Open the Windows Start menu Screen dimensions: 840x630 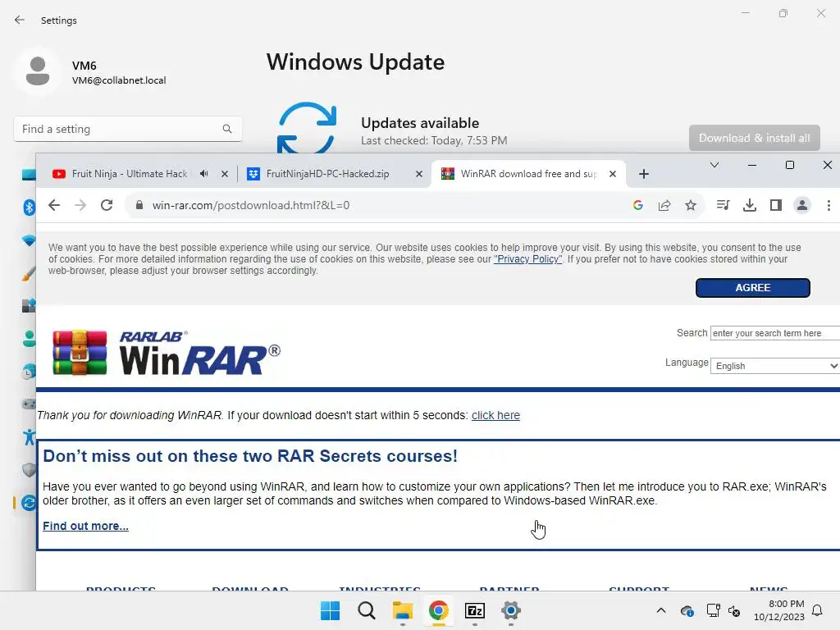click(330, 610)
